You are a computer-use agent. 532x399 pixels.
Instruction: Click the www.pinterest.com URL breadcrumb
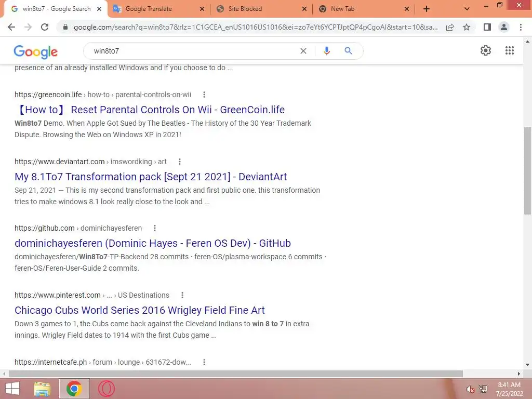coord(91,295)
